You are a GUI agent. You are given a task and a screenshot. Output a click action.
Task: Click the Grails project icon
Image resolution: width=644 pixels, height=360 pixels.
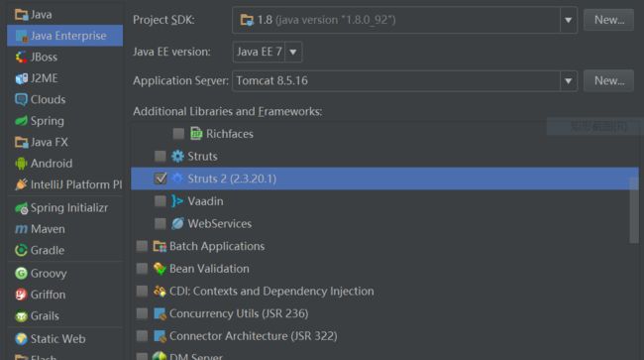(21, 315)
